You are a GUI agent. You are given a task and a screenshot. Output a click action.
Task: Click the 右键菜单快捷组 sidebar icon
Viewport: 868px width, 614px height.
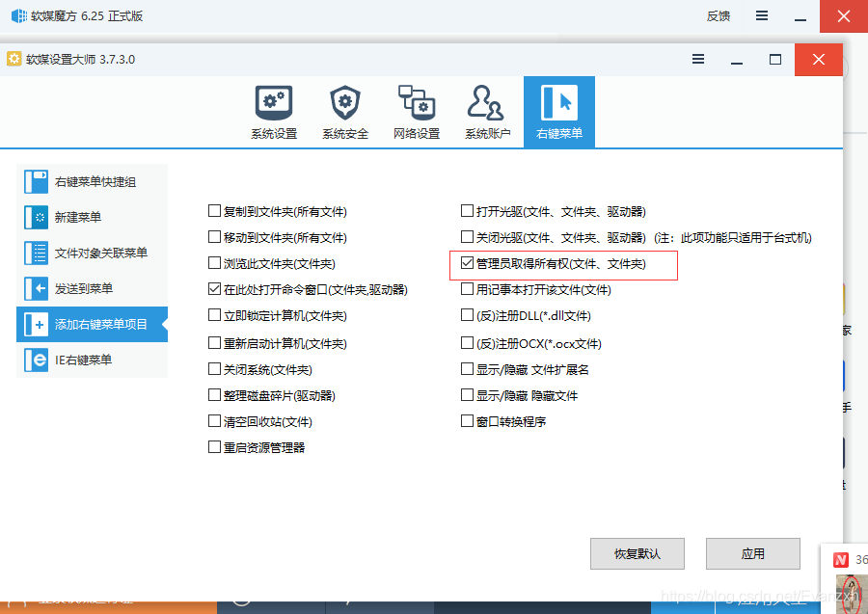click(36, 181)
